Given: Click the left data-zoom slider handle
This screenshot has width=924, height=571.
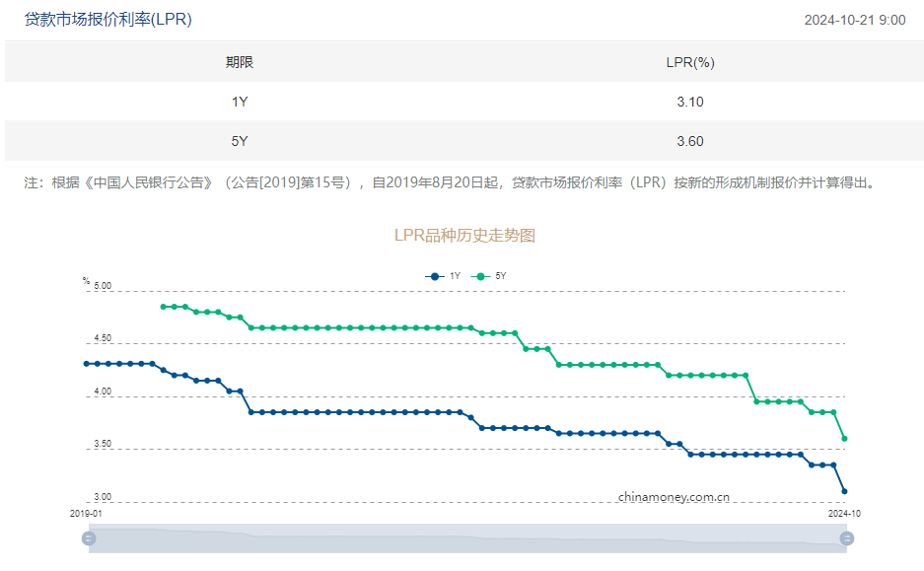Looking at the screenshot, I should pyautogui.click(x=89, y=537).
